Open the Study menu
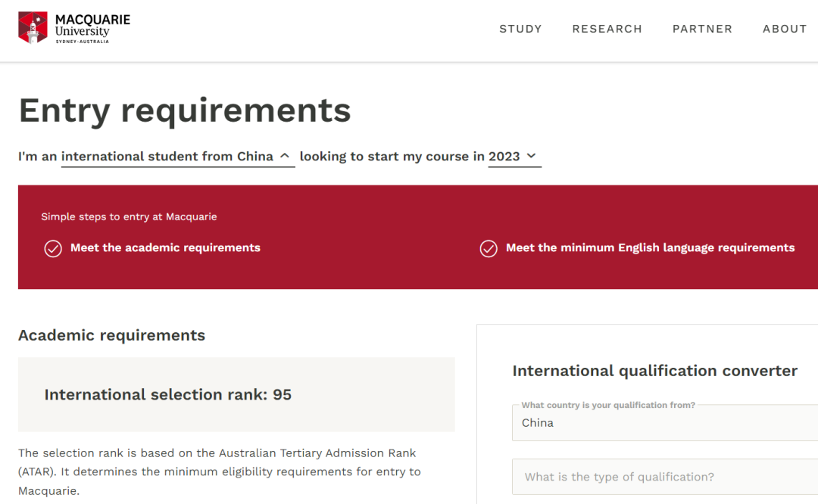 (520, 30)
